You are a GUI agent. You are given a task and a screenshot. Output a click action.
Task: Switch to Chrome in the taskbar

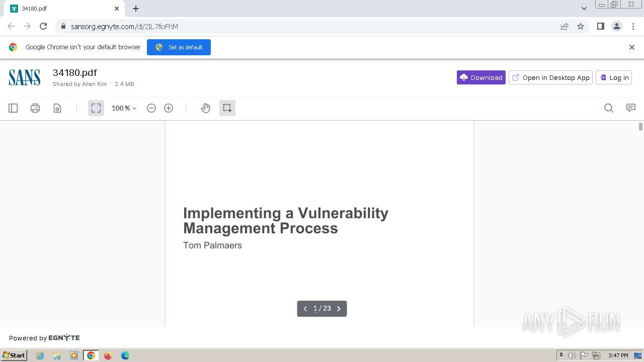(x=91, y=355)
